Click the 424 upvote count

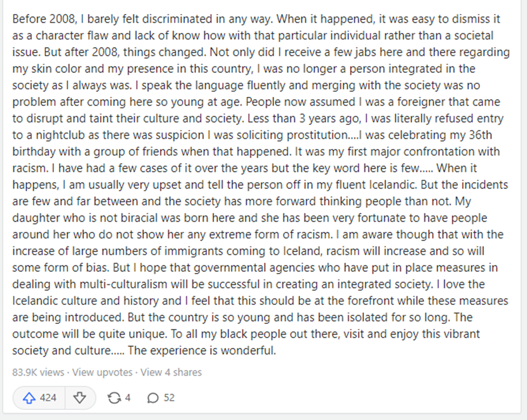48,398
